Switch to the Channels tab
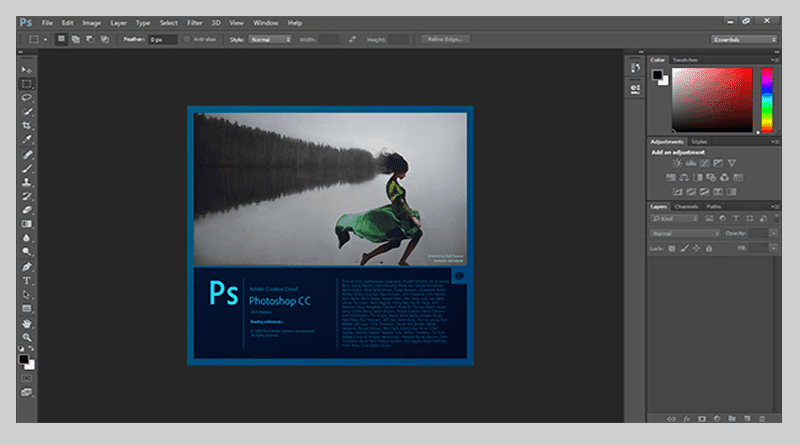The width and height of the screenshot is (800, 445). point(686,207)
